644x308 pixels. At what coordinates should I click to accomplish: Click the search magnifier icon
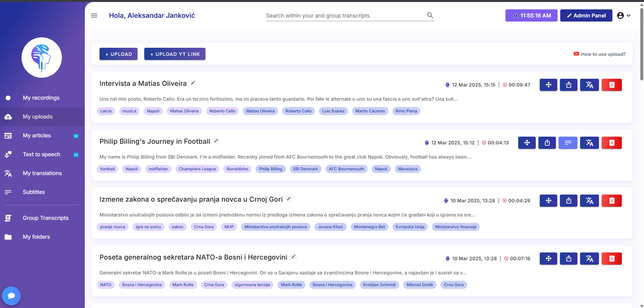(430, 15)
